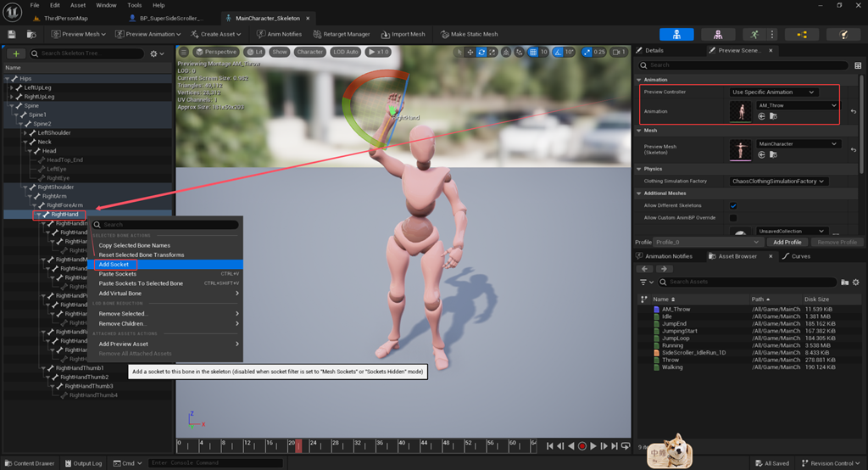This screenshot has width=868, height=470.
Task: Click Lit view mode button
Action: [x=254, y=52]
